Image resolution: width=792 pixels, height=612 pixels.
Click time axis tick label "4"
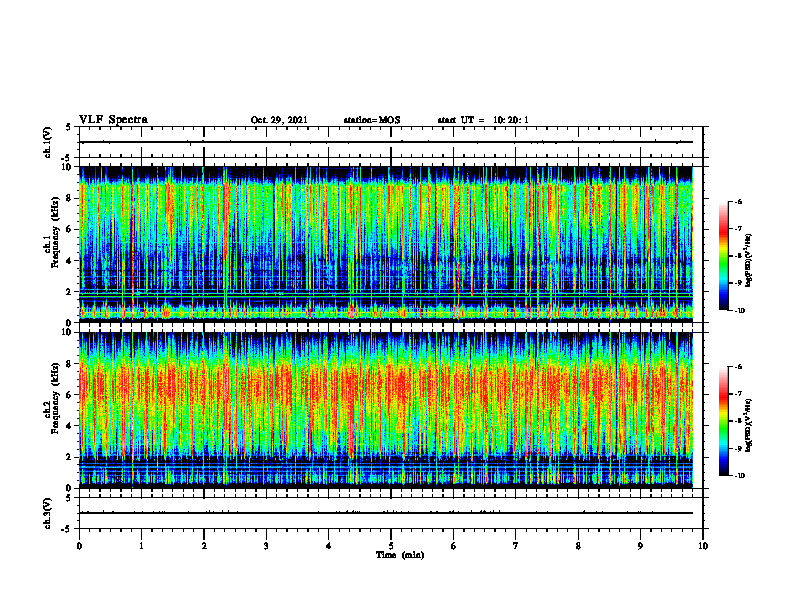point(329,546)
